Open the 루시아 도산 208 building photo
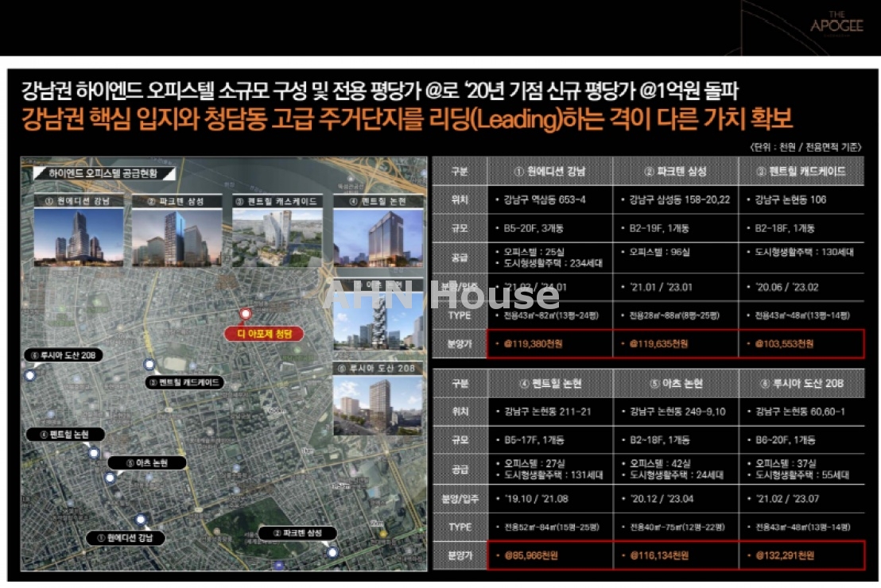The height and width of the screenshot is (588, 881). 378,405
